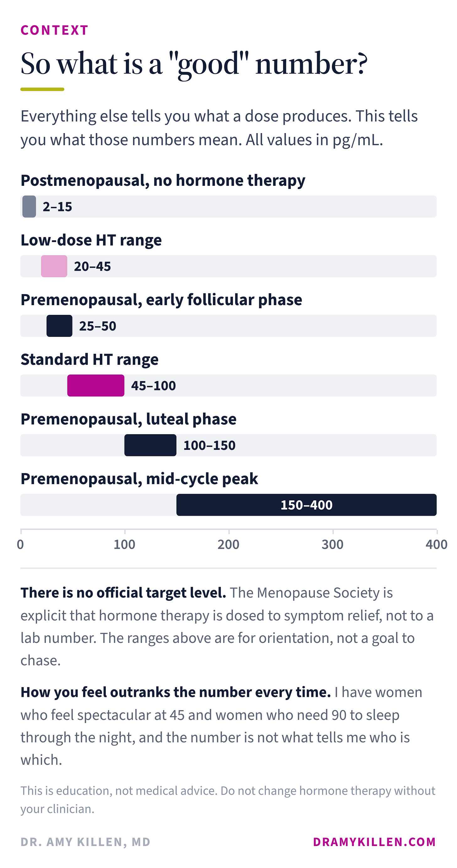This screenshot has height=868, width=457.
Task: Click the CONTEXT heading label
Action: point(55,30)
